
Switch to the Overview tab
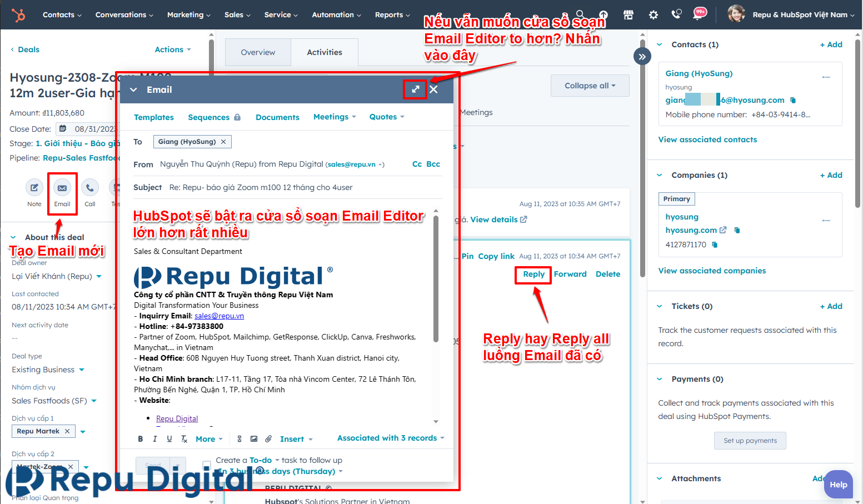[x=258, y=52]
